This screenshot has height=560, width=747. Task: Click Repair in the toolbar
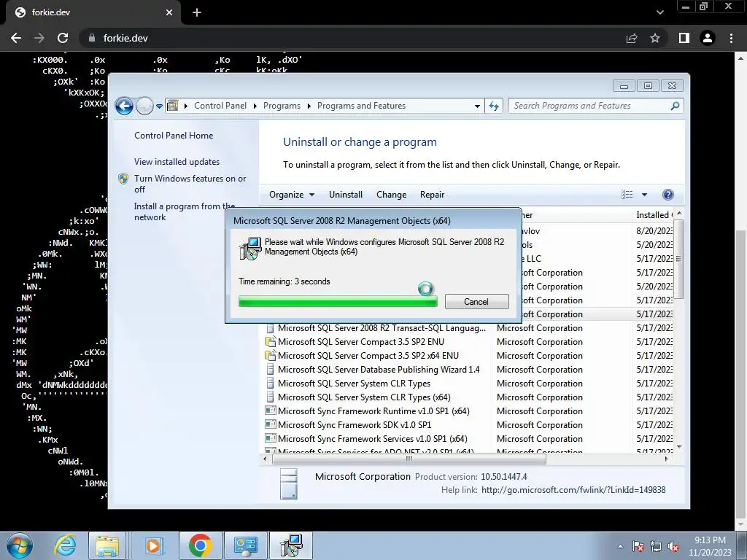tap(432, 194)
